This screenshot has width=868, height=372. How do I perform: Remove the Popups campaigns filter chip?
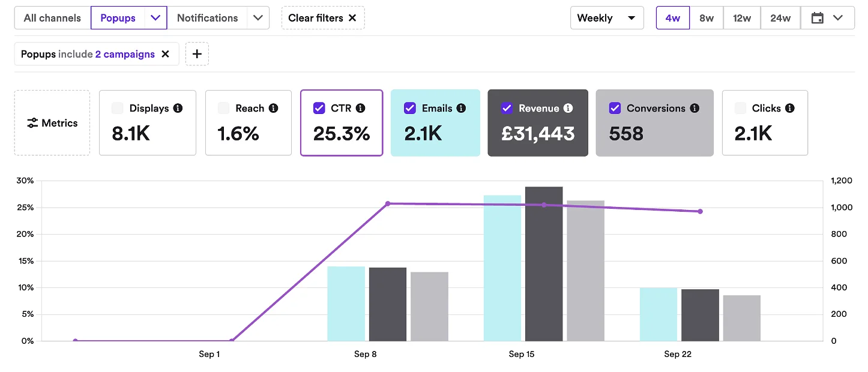[x=166, y=54]
